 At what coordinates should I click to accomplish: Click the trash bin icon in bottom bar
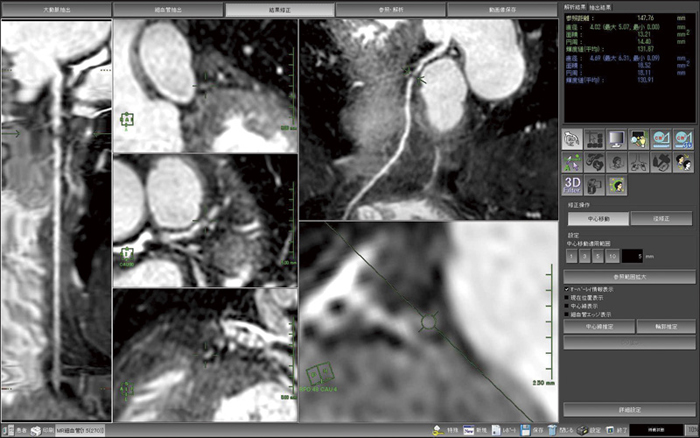(x=554, y=430)
